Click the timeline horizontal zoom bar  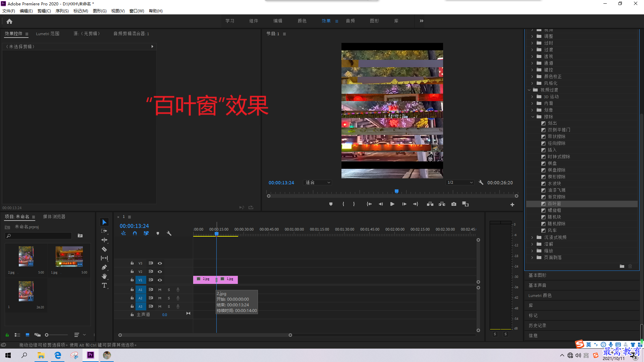[x=205, y=335]
